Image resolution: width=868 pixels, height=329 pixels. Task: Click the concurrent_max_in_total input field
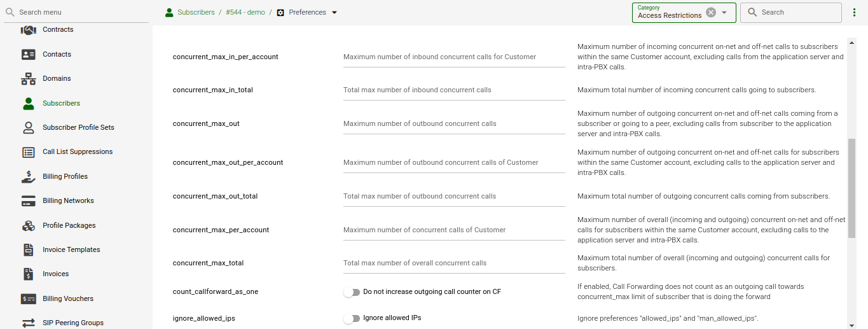point(454,90)
